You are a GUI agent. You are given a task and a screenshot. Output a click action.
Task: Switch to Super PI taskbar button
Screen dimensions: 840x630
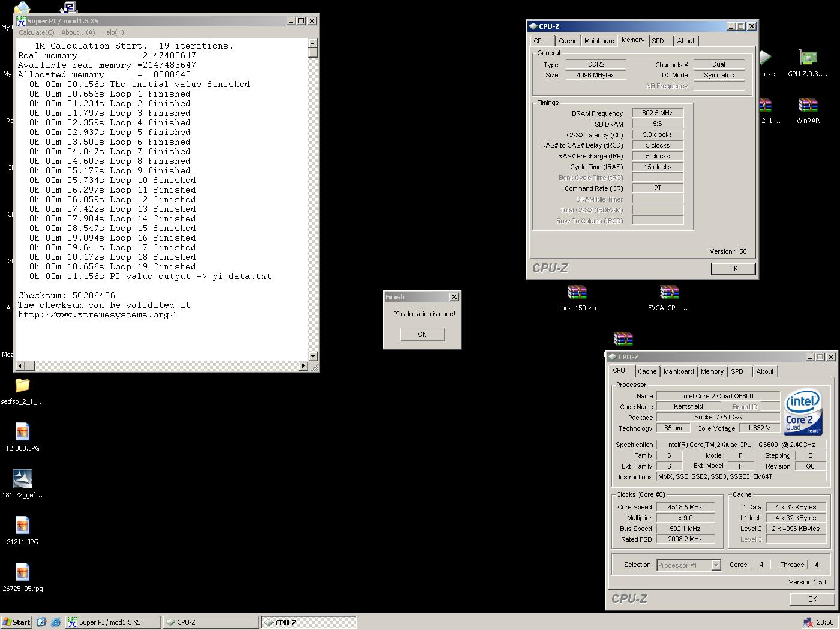(112, 622)
